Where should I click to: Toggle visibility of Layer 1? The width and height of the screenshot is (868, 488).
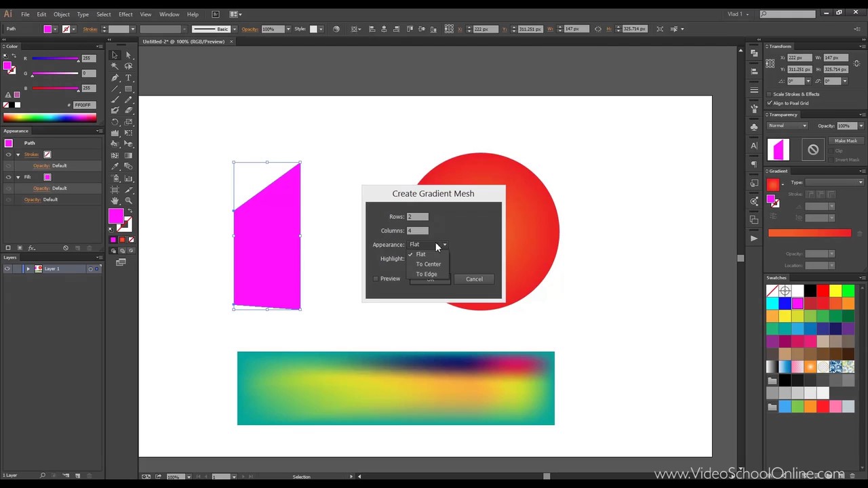point(7,269)
